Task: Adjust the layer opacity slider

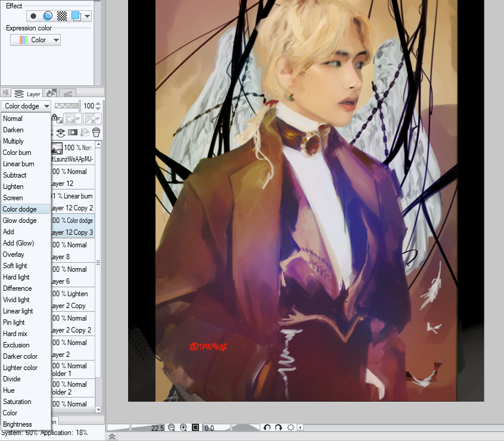Action: tap(67, 105)
